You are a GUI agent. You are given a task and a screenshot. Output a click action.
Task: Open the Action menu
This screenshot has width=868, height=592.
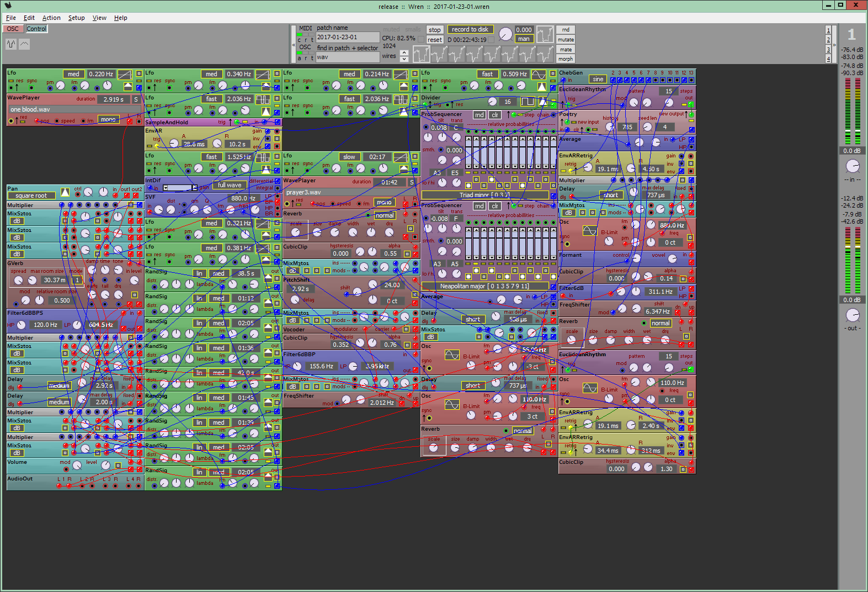click(51, 18)
